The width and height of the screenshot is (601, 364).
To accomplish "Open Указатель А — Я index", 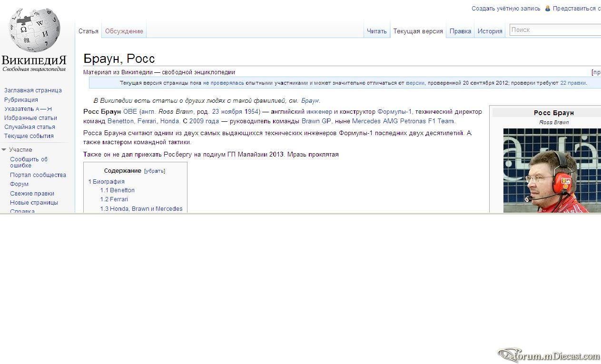I will (28, 109).
